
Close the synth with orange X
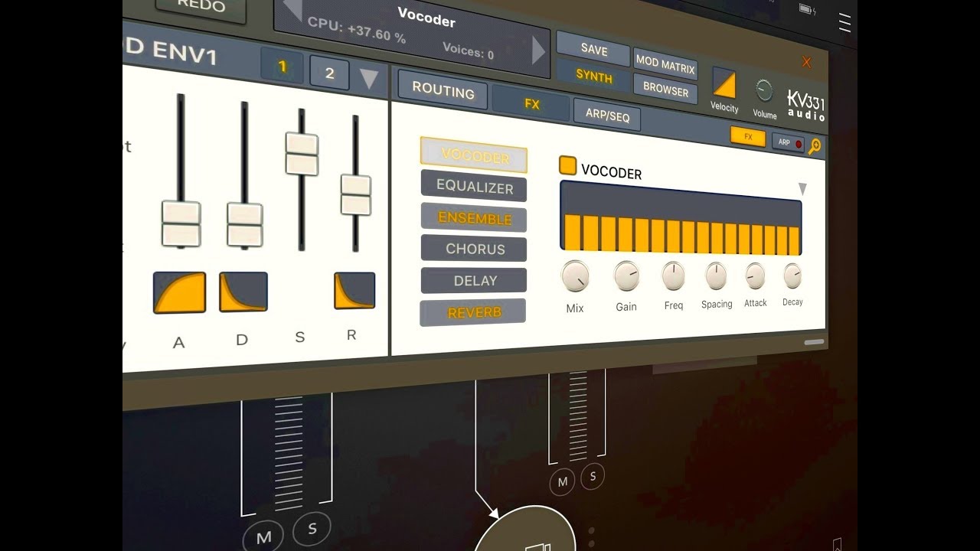click(806, 62)
